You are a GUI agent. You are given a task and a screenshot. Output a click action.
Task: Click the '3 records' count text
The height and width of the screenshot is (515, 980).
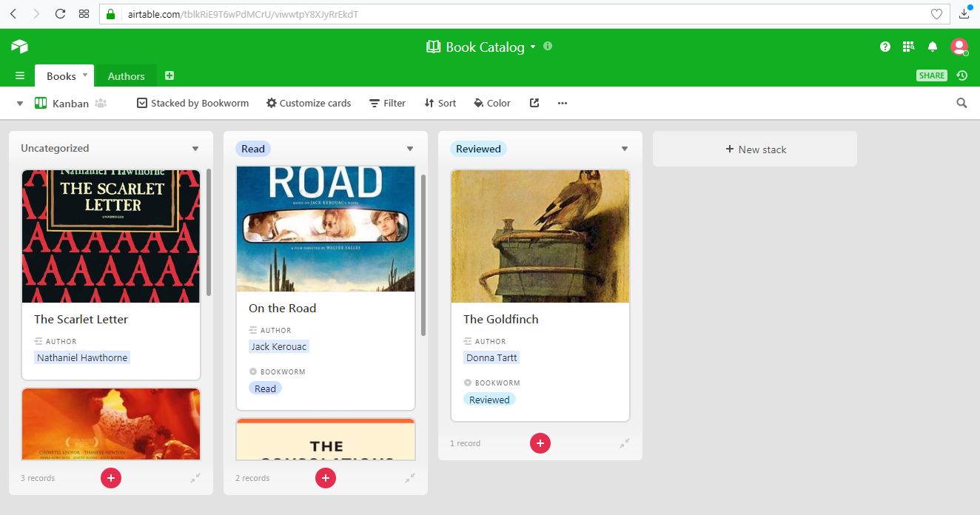pyautogui.click(x=38, y=478)
